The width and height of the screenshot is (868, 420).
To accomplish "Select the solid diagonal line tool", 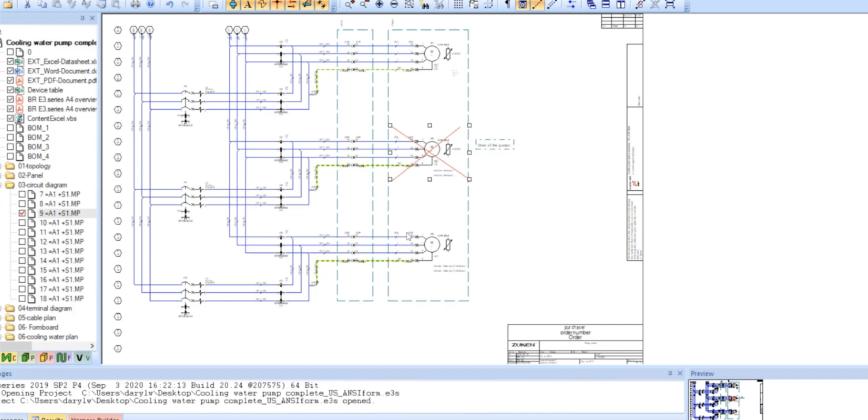I will pos(537,5).
